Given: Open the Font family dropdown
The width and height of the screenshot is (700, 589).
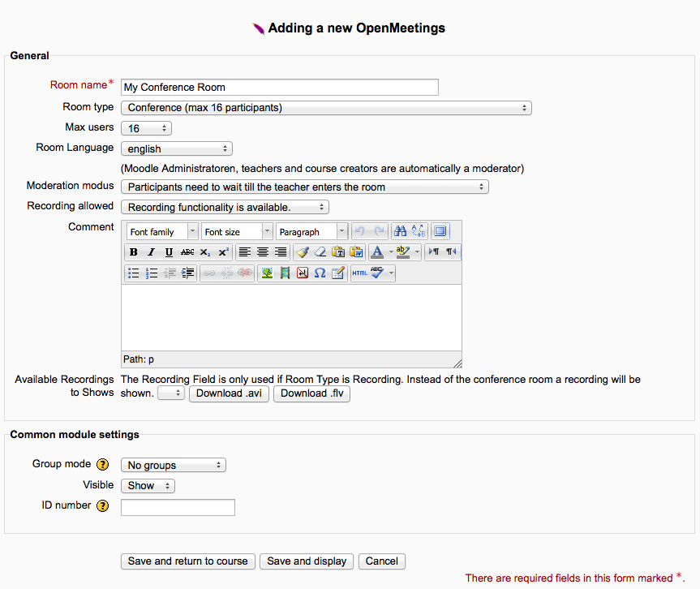Looking at the screenshot, I should point(158,231).
